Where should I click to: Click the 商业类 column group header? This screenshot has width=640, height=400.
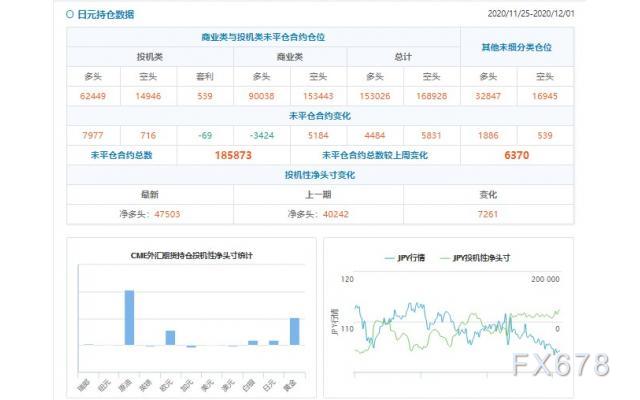[x=290, y=57]
